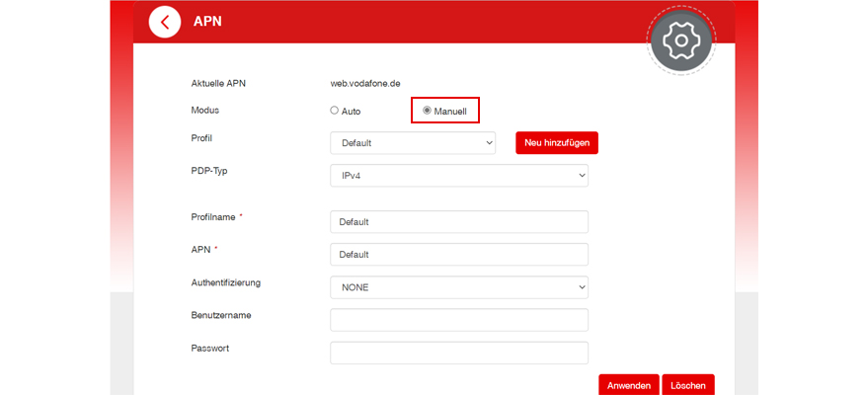
Task: Click the web.vodafone.de current APN value
Action: click(364, 84)
